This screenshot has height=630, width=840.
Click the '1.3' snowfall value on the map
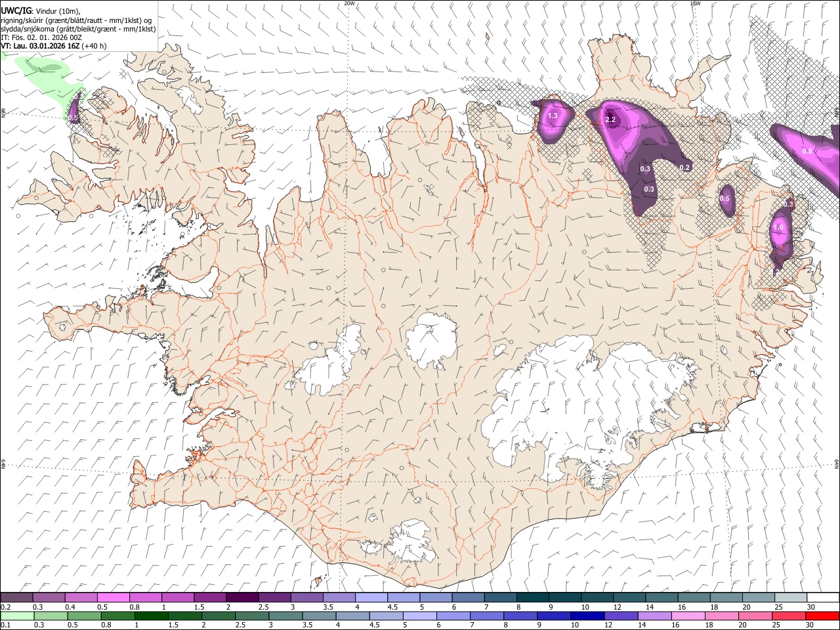(553, 116)
